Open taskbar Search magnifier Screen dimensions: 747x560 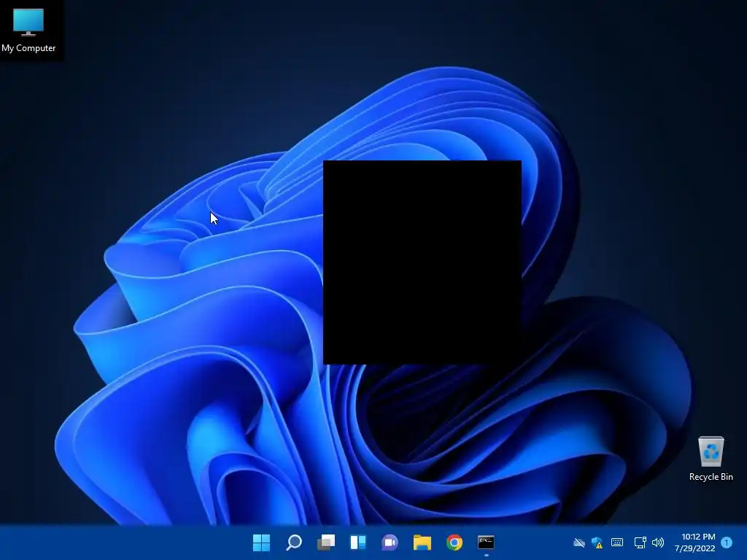pyautogui.click(x=294, y=542)
